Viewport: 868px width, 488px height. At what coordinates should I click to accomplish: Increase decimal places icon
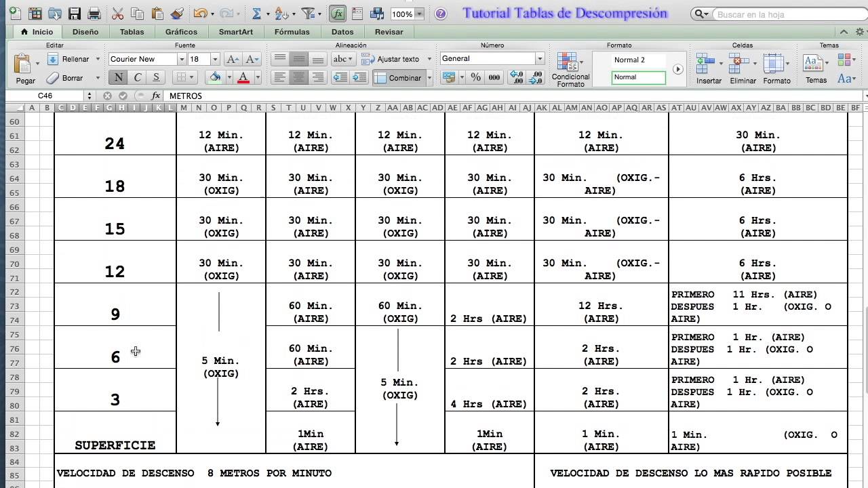516,77
